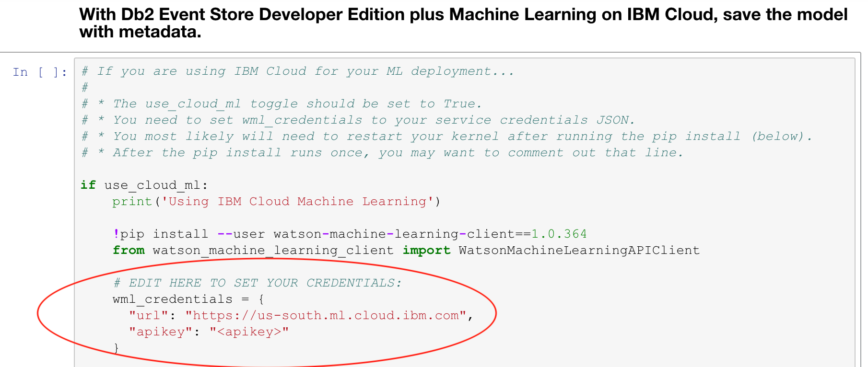Click the "url" key in credentials

coord(149,316)
